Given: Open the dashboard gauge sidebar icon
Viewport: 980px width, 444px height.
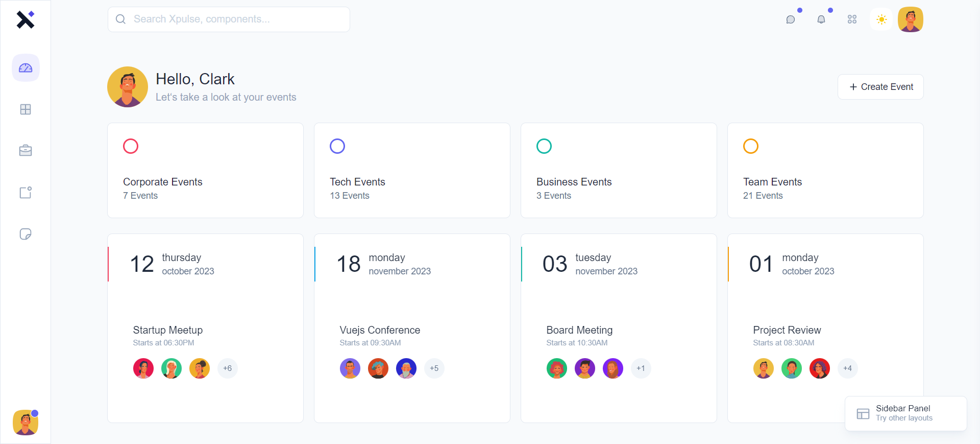Looking at the screenshot, I should [x=26, y=68].
